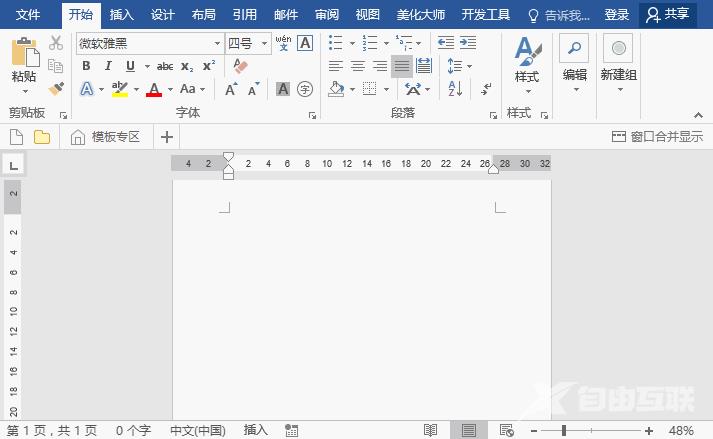This screenshot has height=439, width=713.
Task: Clear all formatting with the eraser icon
Action: (239, 66)
